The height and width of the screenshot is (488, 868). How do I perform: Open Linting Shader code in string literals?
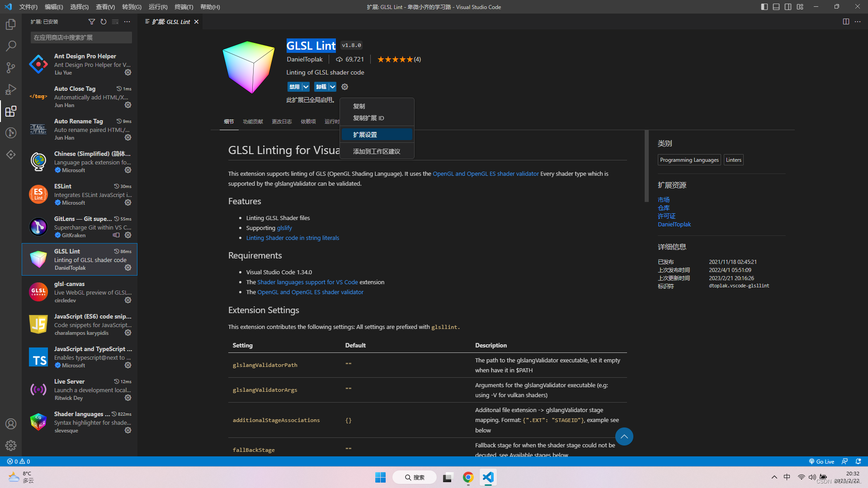point(292,238)
